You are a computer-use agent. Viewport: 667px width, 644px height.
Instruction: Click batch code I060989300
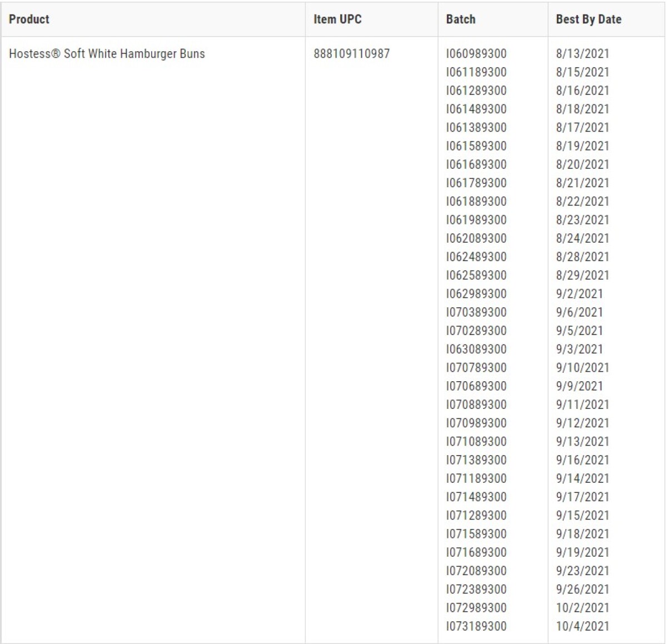point(476,54)
